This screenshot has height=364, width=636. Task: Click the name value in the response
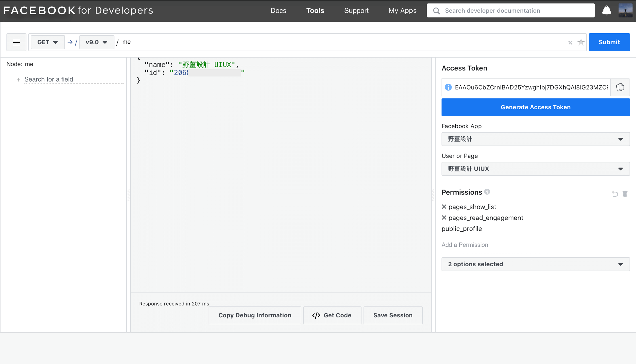pyautogui.click(x=206, y=65)
